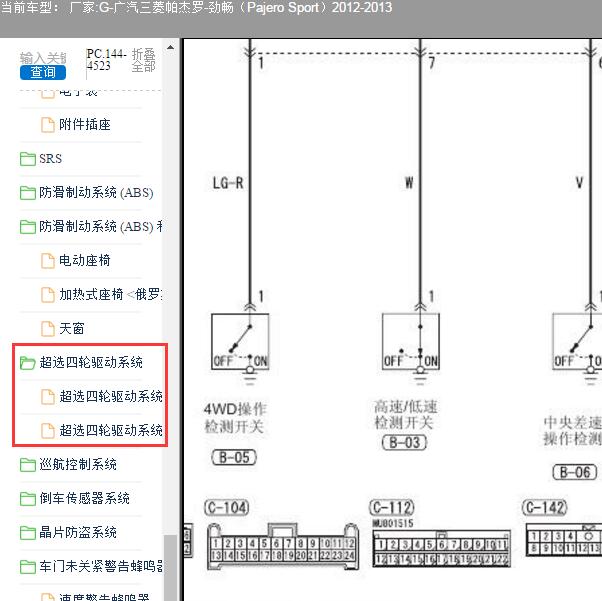
Task: Click the 4WD操作检测开关 switch symbol
Action: tap(240, 342)
